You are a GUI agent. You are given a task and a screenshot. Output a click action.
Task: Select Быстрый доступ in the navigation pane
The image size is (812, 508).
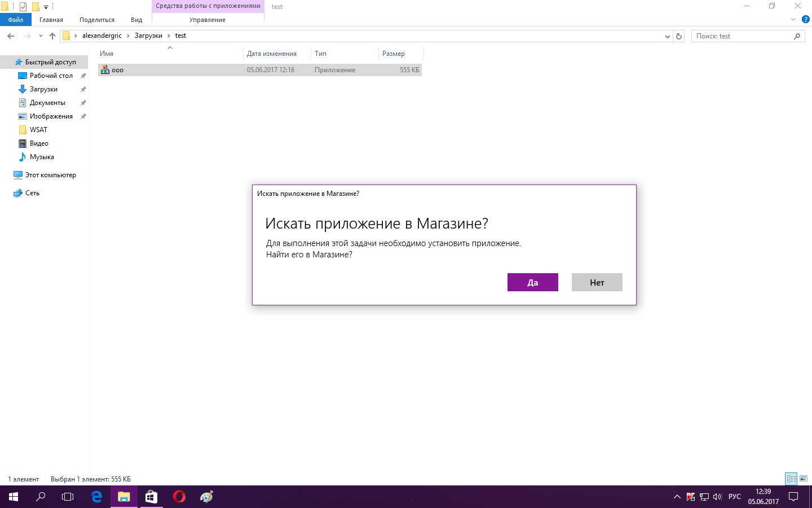coord(50,62)
